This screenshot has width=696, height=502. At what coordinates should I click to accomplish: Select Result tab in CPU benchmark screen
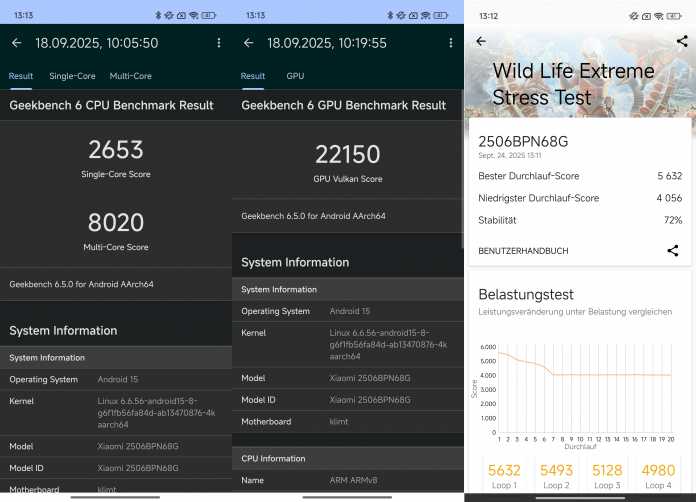tap(21, 76)
